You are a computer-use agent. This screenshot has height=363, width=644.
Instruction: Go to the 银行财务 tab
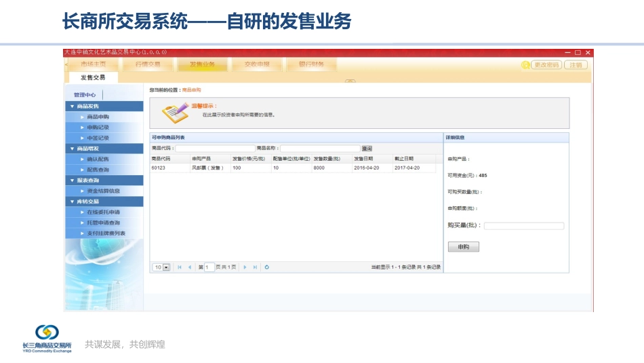(x=311, y=64)
